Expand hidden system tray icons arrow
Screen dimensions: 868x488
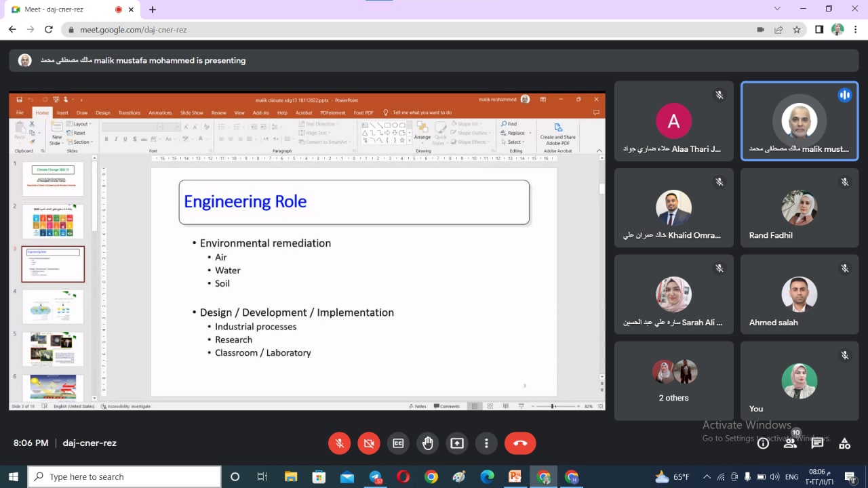point(707,476)
